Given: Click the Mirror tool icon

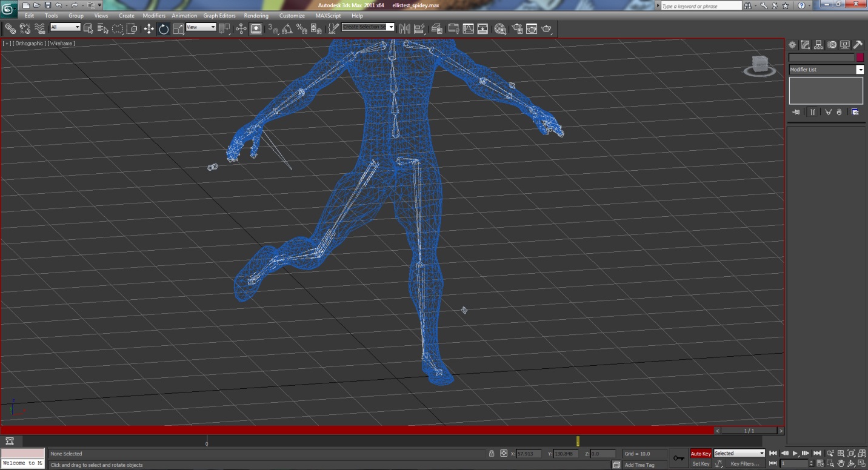Looking at the screenshot, I should coord(404,28).
